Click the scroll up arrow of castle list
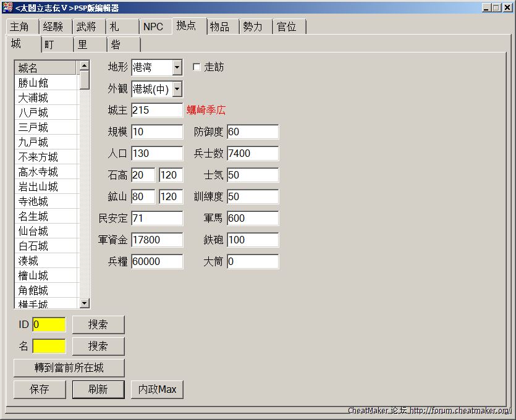 pyautogui.click(x=85, y=65)
